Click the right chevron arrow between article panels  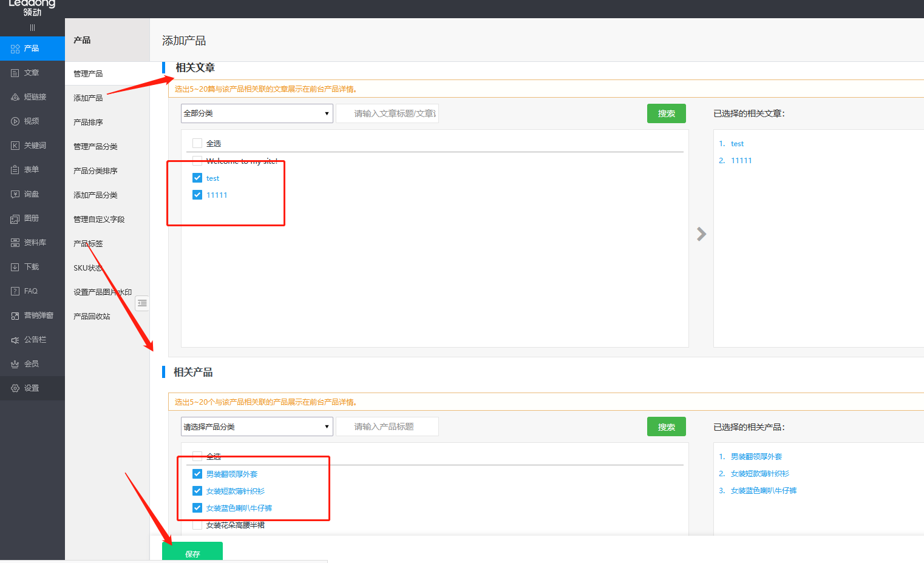tap(701, 234)
